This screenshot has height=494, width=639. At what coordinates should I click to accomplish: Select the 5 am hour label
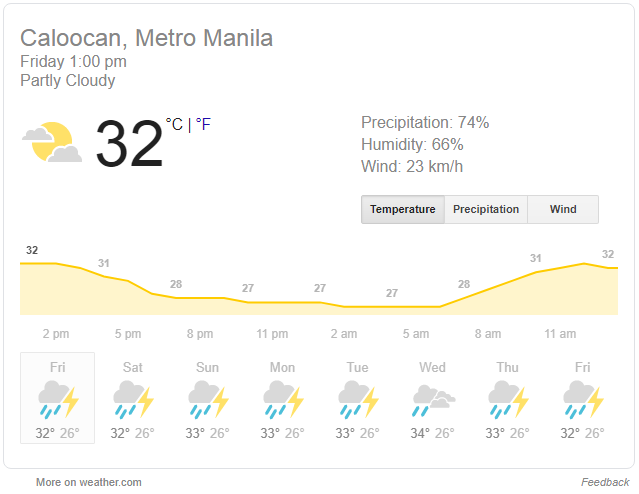point(416,334)
